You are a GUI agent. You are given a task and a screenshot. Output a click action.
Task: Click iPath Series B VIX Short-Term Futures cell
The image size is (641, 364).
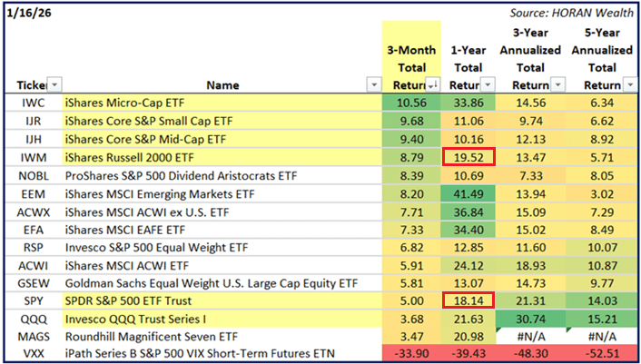coord(222,353)
